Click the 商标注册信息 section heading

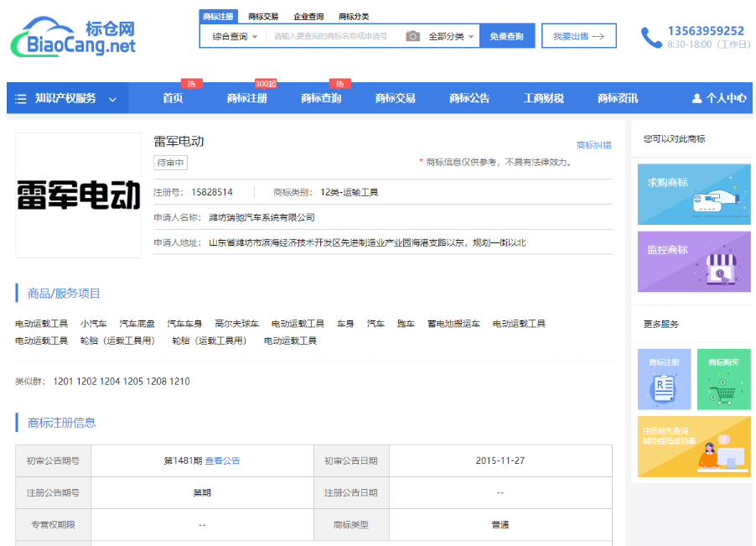click(x=61, y=423)
